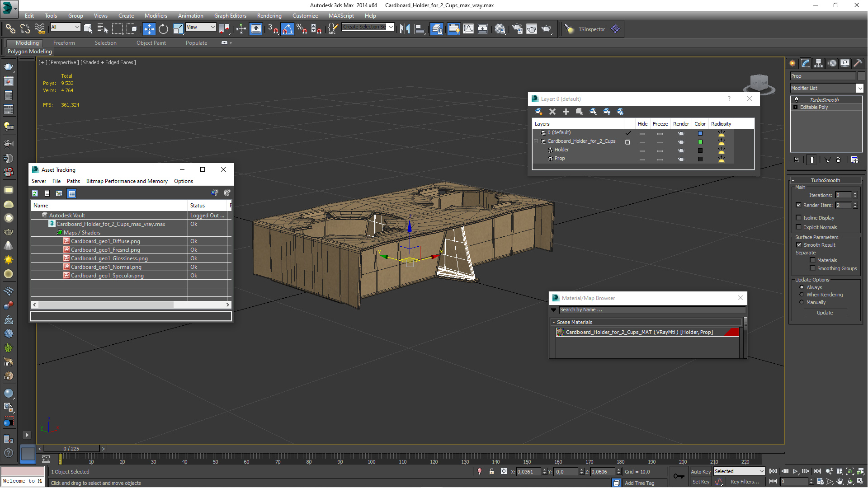Click the Align tool icon
This screenshot has height=488, width=868.
[x=420, y=29]
